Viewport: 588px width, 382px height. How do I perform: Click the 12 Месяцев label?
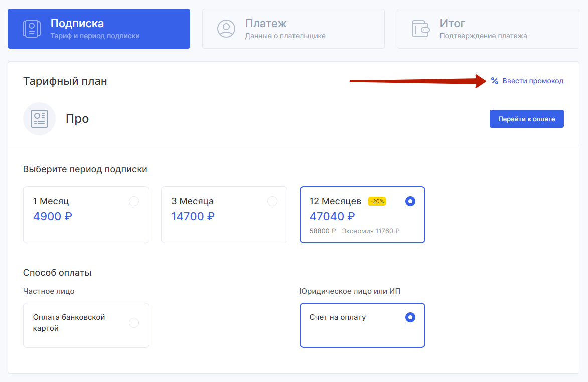click(335, 201)
